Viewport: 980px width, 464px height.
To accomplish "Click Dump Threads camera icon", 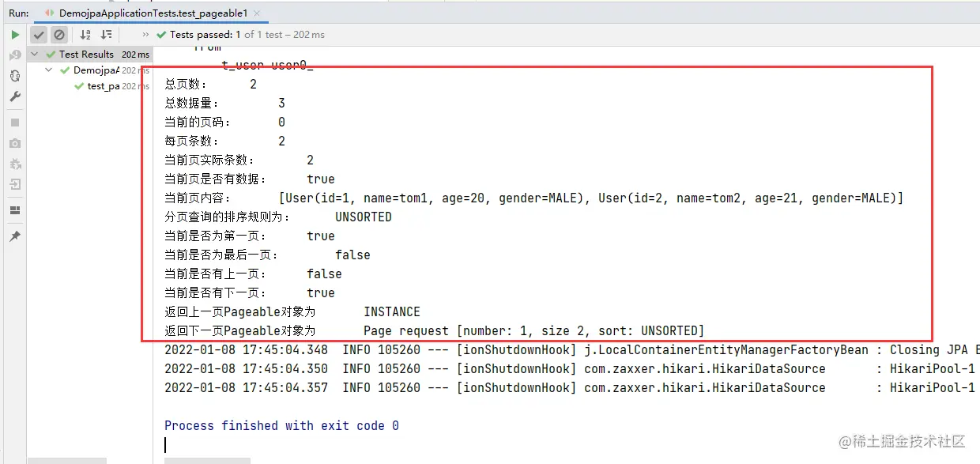I will (15, 143).
